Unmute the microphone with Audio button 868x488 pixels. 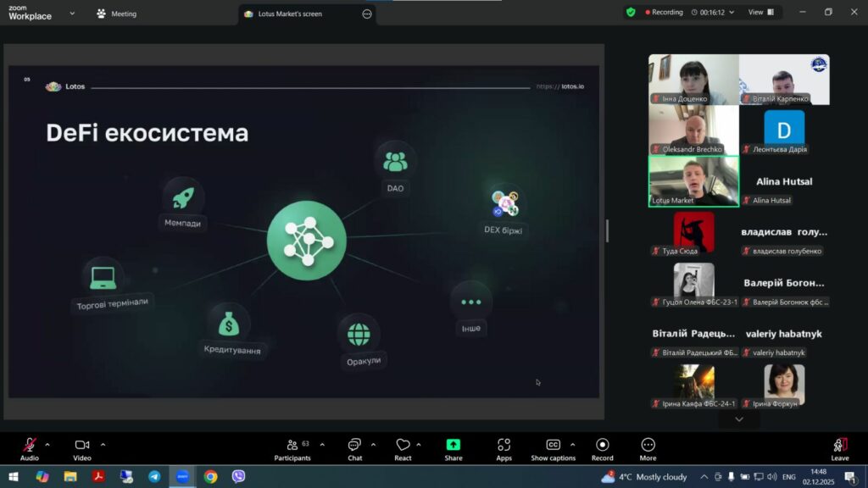pos(30,446)
